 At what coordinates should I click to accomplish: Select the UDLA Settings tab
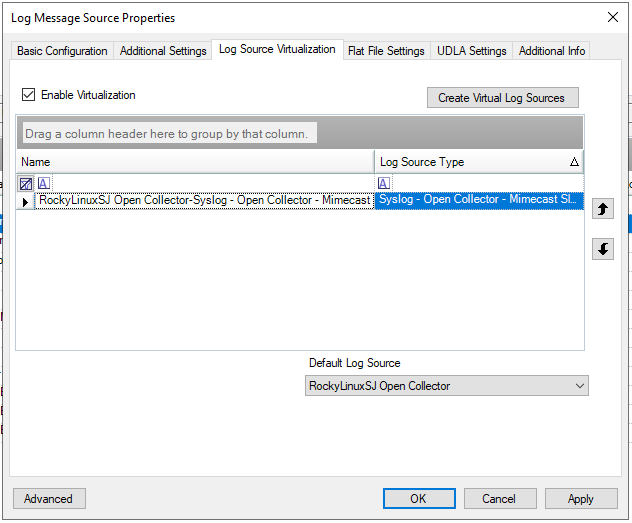pos(471,51)
